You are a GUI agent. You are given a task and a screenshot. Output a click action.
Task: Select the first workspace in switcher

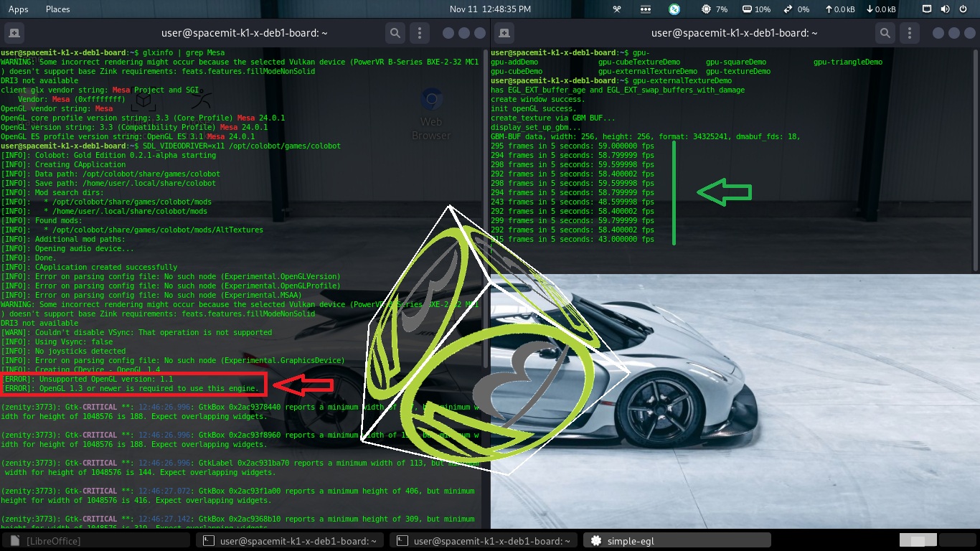[x=918, y=540]
